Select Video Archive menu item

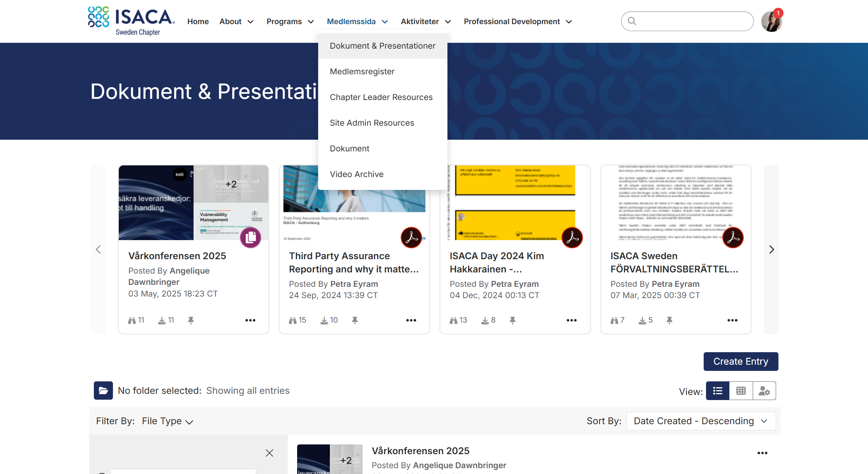click(382, 174)
